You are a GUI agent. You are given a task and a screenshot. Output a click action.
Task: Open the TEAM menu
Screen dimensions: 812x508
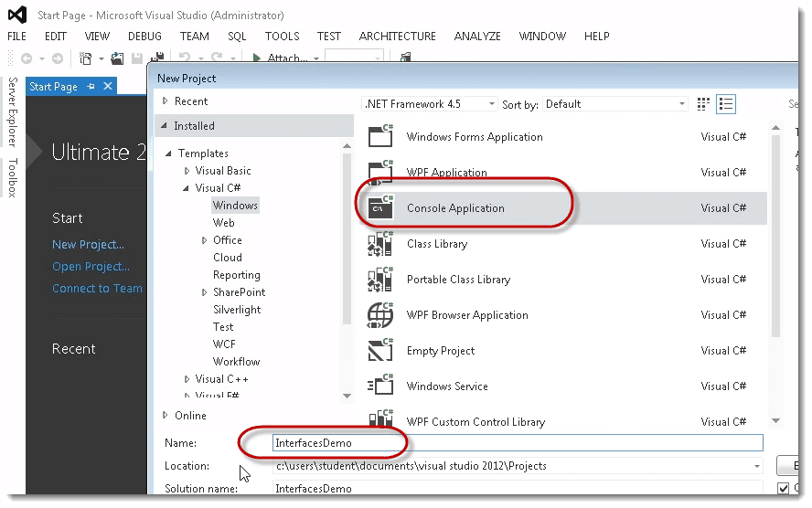pos(195,37)
